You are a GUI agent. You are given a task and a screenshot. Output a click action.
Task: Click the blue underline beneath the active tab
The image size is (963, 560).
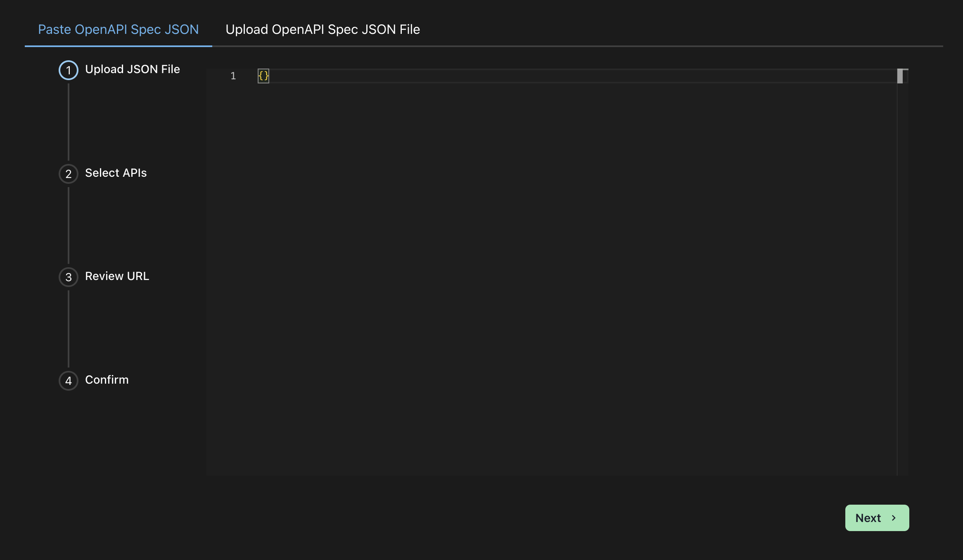point(118,46)
